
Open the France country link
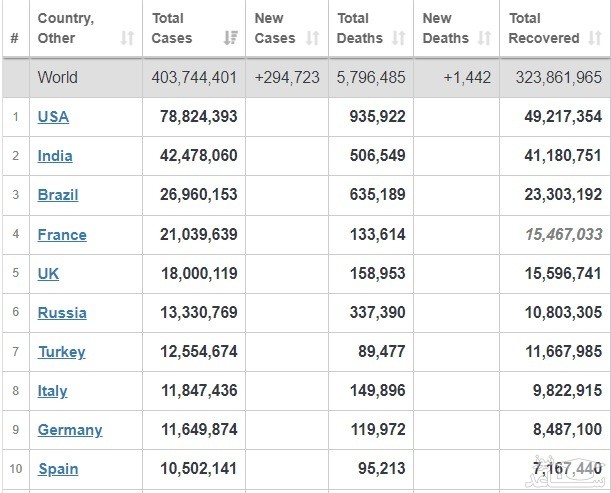(x=62, y=235)
